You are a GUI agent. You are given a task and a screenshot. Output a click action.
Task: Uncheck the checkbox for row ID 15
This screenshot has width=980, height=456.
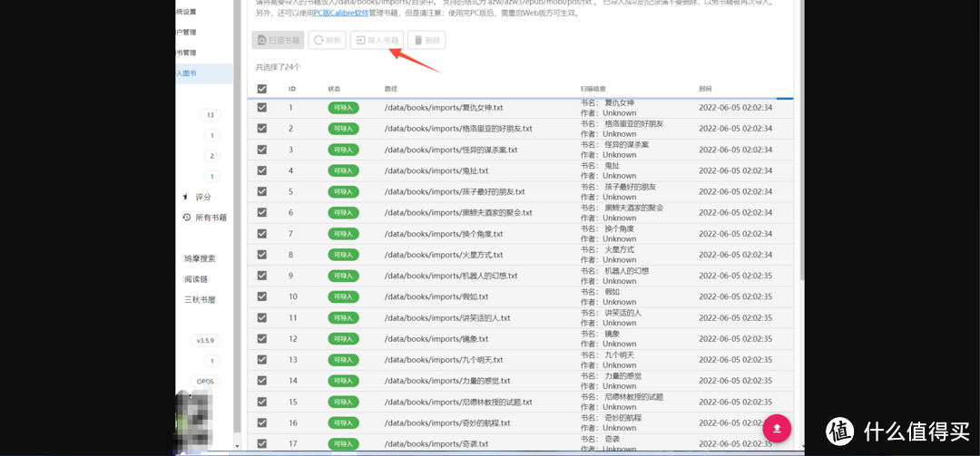262,402
